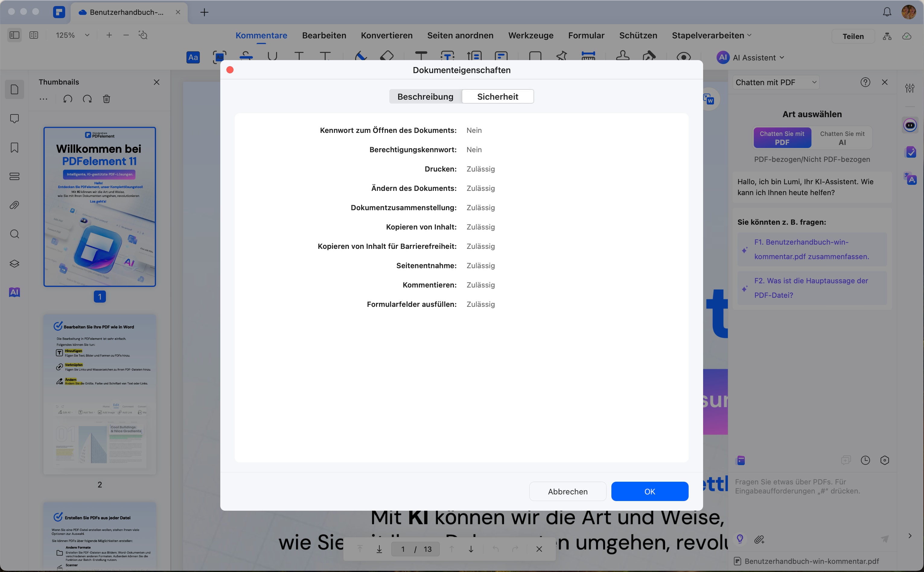Open the Seiten anordnen ribbon tab
The image size is (924, 572).
[460, 36]
